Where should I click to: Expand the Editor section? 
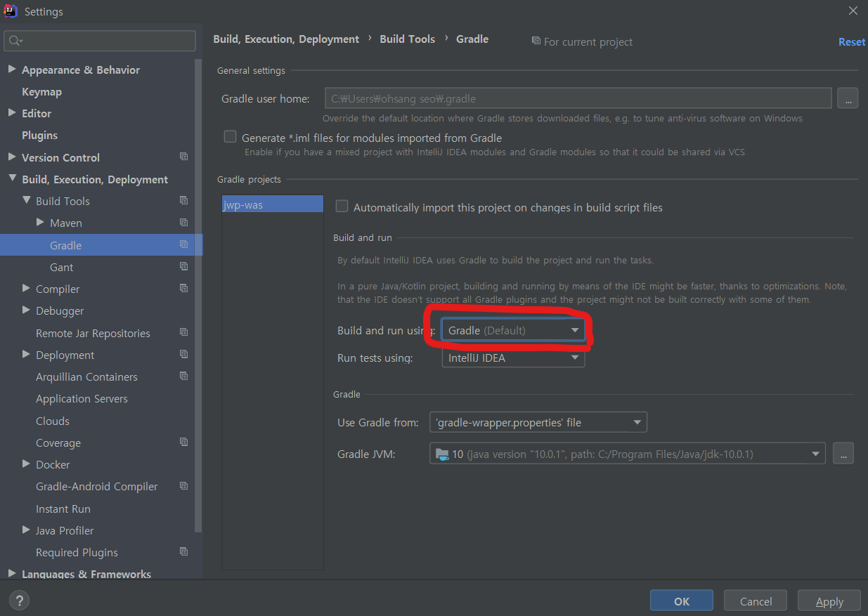pos(12,112)
